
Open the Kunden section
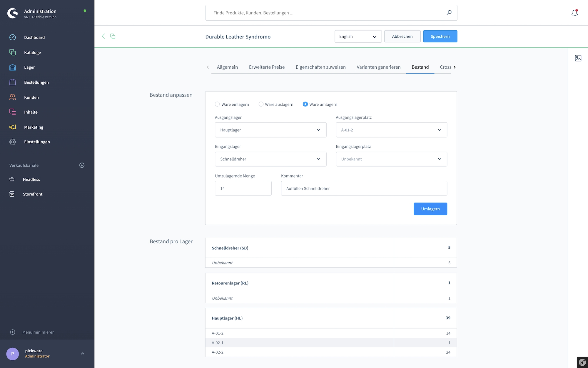pyautogui.click(x=31, y=97)
